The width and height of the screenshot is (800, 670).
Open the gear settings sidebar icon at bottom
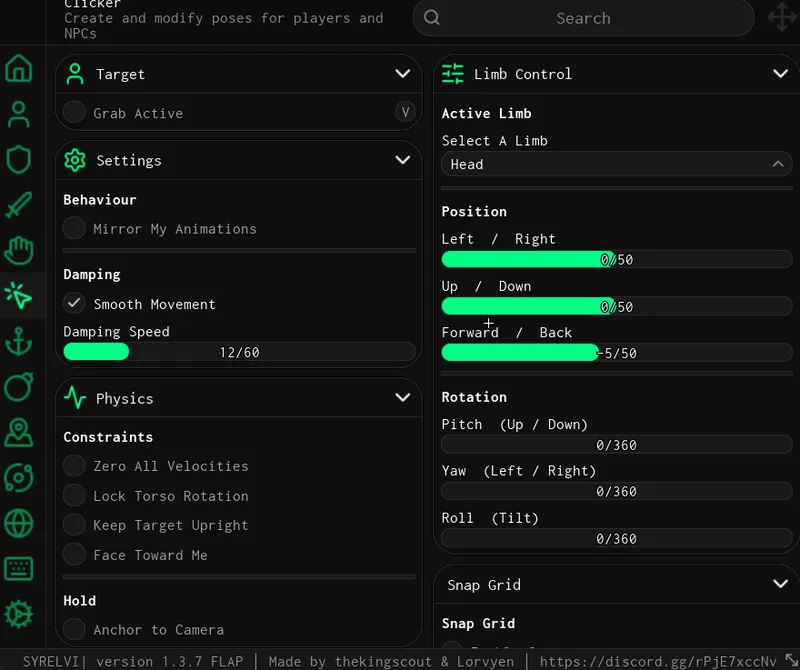[x=19, y=614]
